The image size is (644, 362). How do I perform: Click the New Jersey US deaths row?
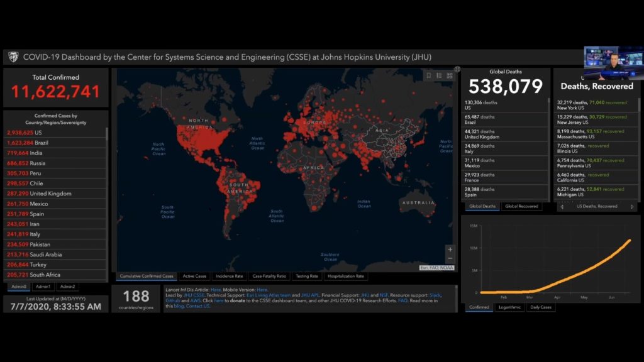(x=596, y=119)
